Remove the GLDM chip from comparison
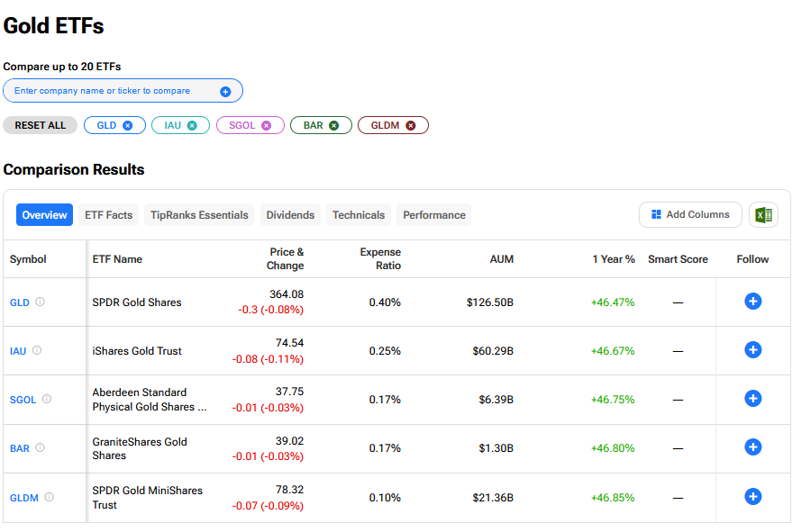Screen dimensions: 801x532 click(411, 126)
